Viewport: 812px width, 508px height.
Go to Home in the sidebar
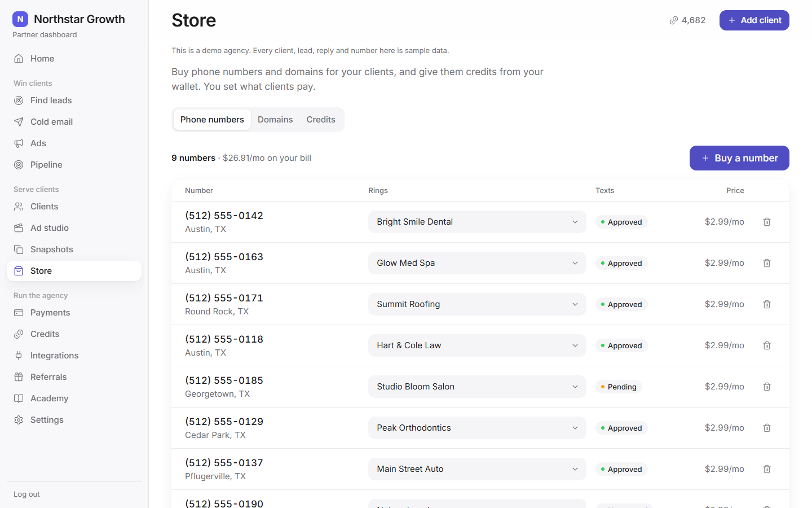click(x=74, y=59)
